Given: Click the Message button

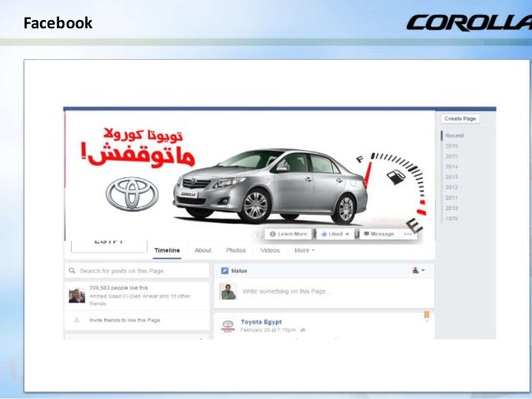Looking at the screenshot, I should click(x=379, y=234).
